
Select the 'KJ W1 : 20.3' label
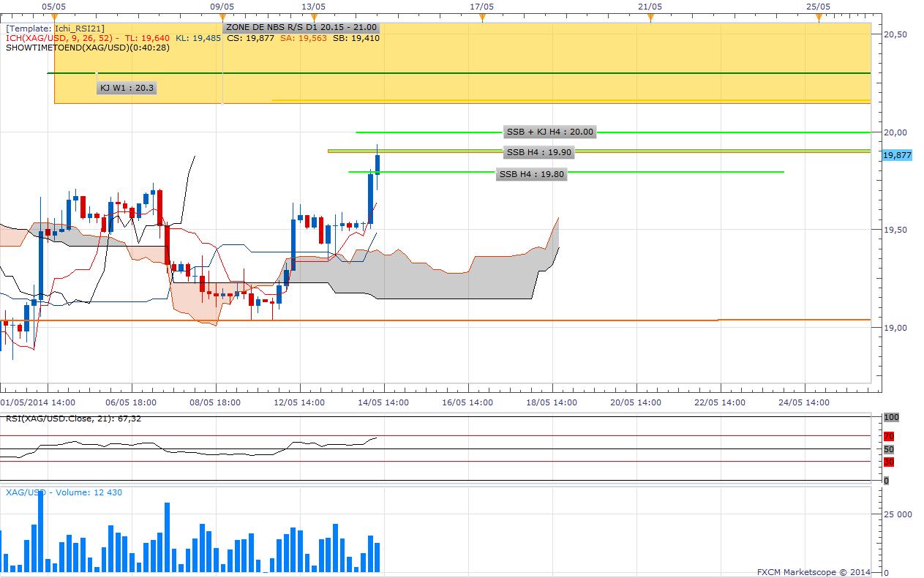click(127, 88)
